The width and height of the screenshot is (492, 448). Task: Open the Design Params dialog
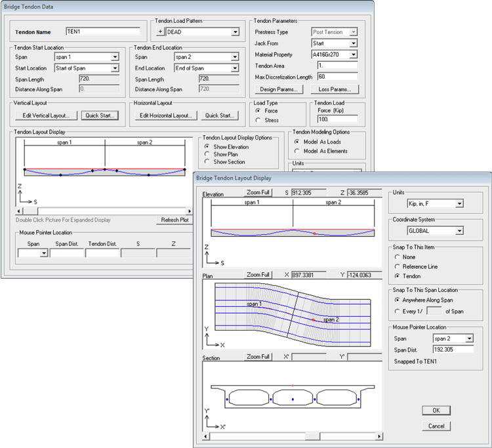point(277,89)
